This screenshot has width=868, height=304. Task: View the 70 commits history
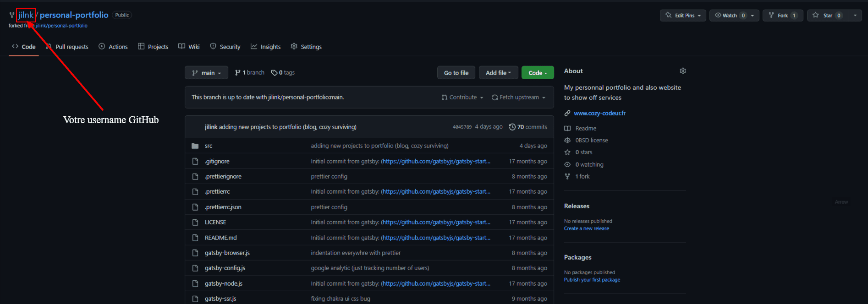pyautogui.click(x=528, y=127)
